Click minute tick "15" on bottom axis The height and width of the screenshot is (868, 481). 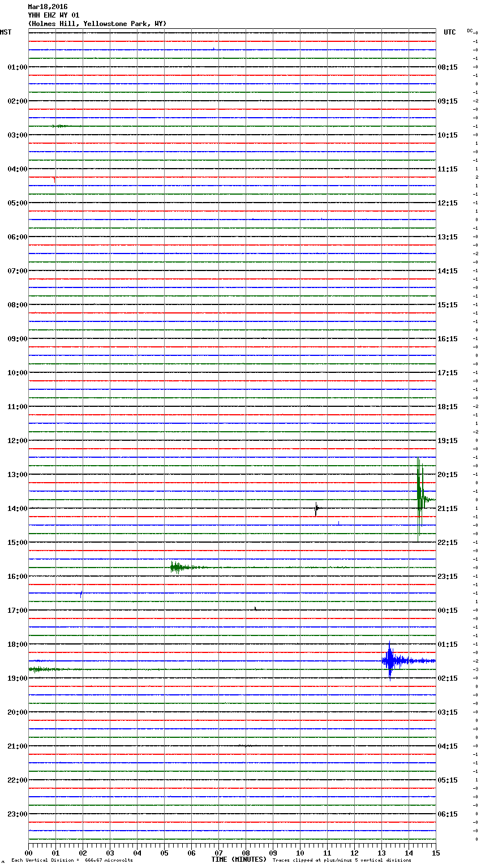click(436, 853)
